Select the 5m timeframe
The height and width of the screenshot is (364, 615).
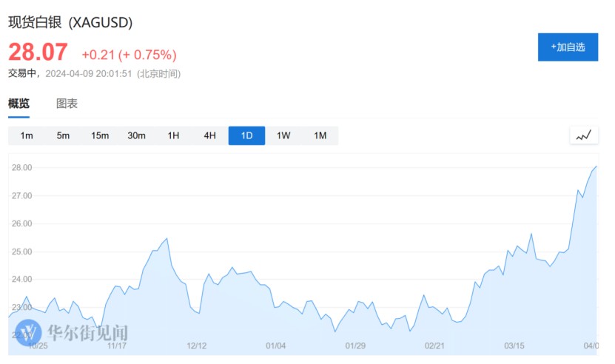click(x=63, y=135)
